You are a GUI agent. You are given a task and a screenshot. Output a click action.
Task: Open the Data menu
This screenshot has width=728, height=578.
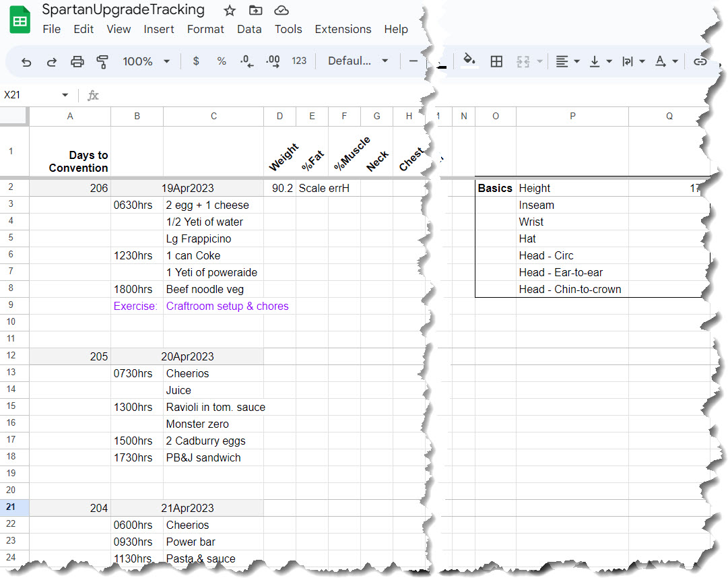249,29
